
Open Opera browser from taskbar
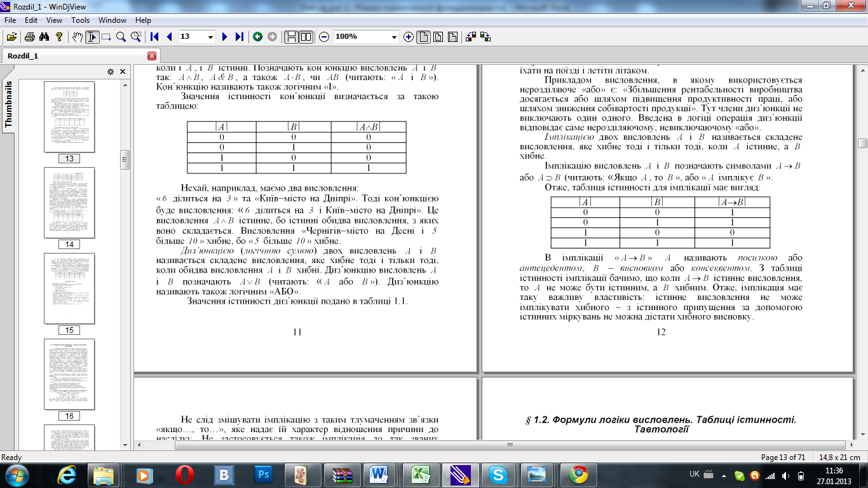(x=185, y=475)
